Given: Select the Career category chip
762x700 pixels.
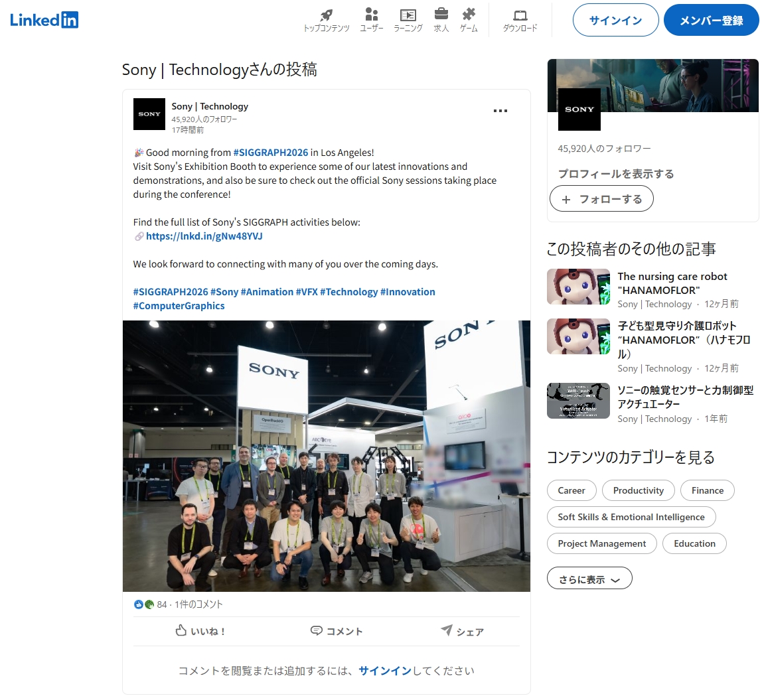Looking at the screenshot, I should click(571, 490).
